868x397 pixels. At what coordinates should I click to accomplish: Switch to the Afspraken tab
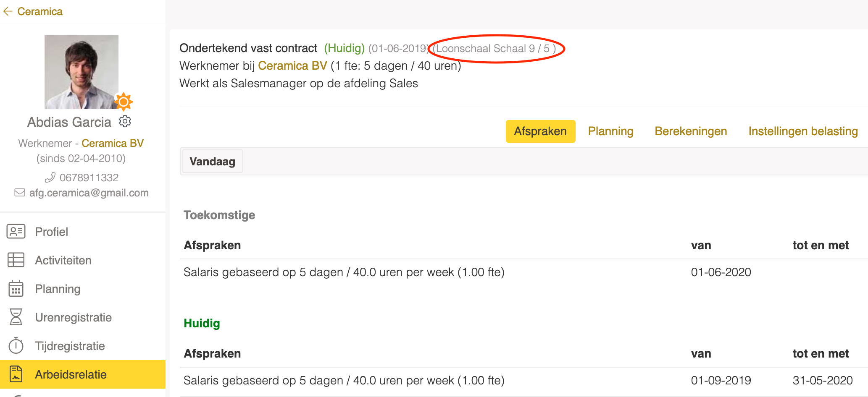[540, 131]
